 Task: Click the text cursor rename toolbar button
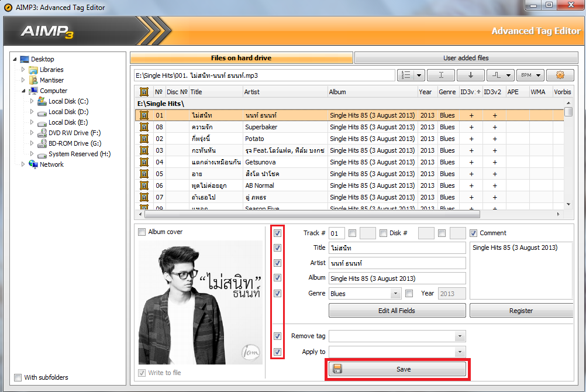pyautogui.click(x=441, y=75)
